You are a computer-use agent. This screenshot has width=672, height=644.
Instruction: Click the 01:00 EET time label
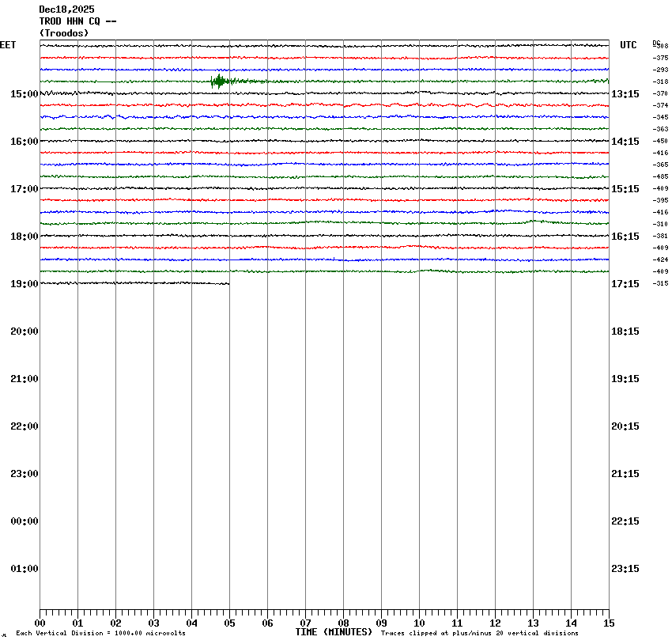point(24,569)
